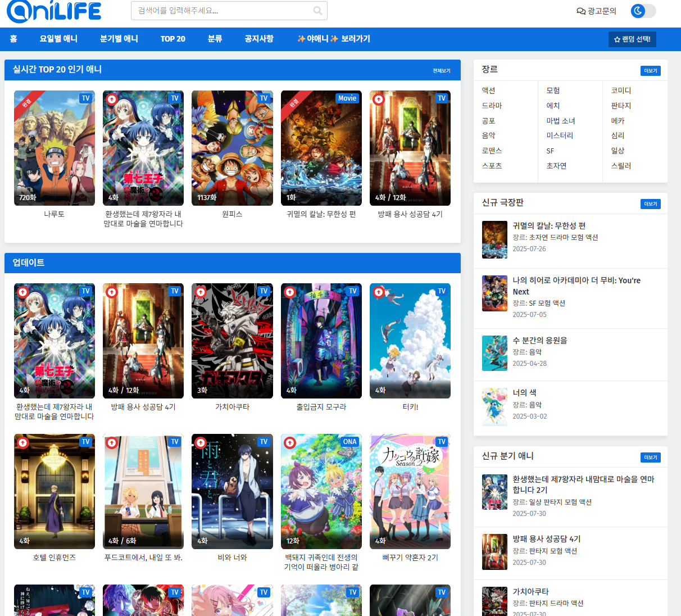
Task: Click TV badge on 뻐꾸기 약혼자 2기 poster
Action: (442, 442)
